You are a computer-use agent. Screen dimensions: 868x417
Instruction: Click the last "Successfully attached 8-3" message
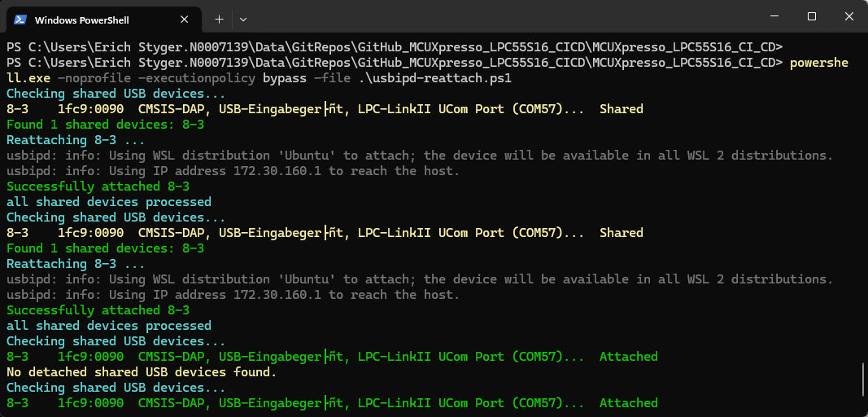98,310
